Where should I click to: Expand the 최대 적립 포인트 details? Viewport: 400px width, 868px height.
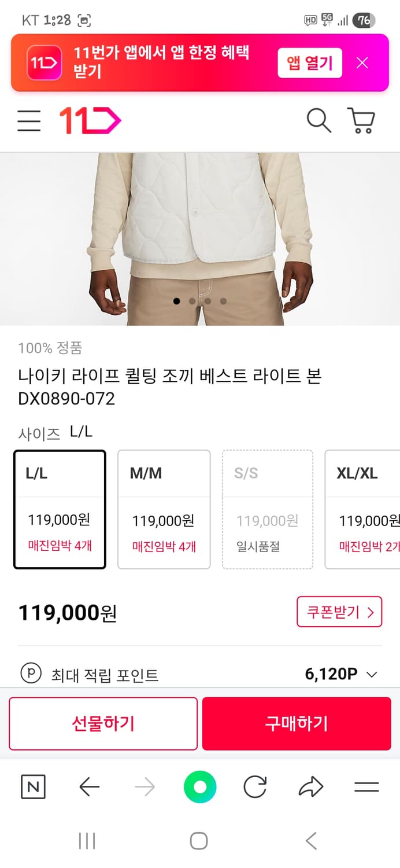[372, 674]
